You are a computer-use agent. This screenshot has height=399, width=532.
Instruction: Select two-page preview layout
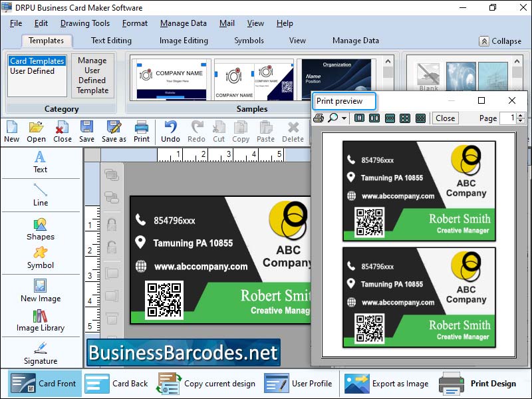coord(375,118)
